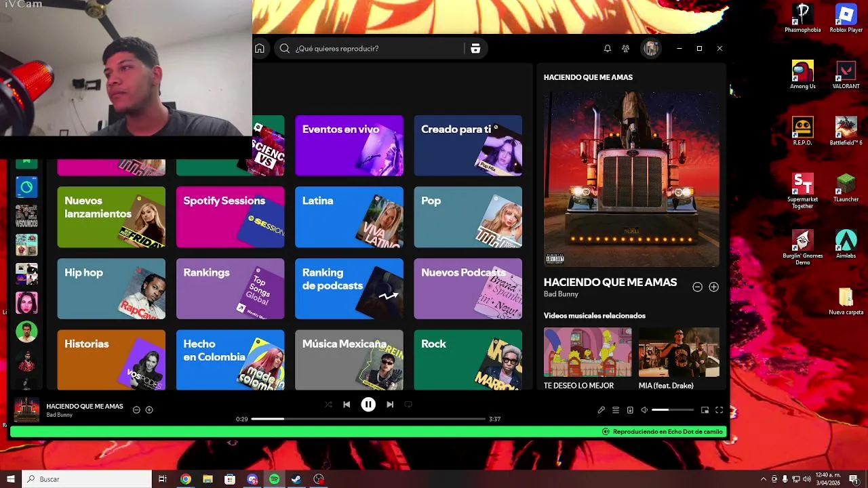Screen dimensions: 868x488
Task: Open 'Ranking de podcasts' category card
Action: [x=349, y=289]
